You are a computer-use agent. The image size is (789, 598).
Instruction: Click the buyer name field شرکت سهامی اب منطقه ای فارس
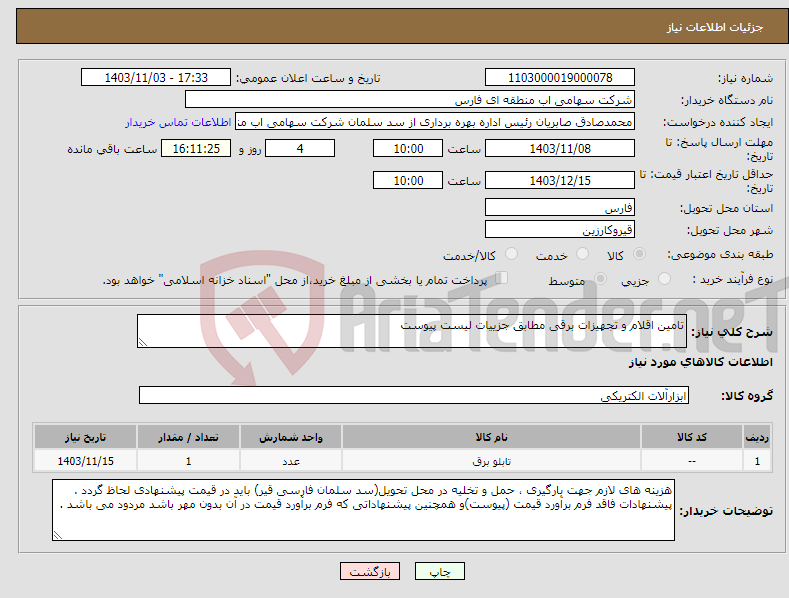point(410,99)
